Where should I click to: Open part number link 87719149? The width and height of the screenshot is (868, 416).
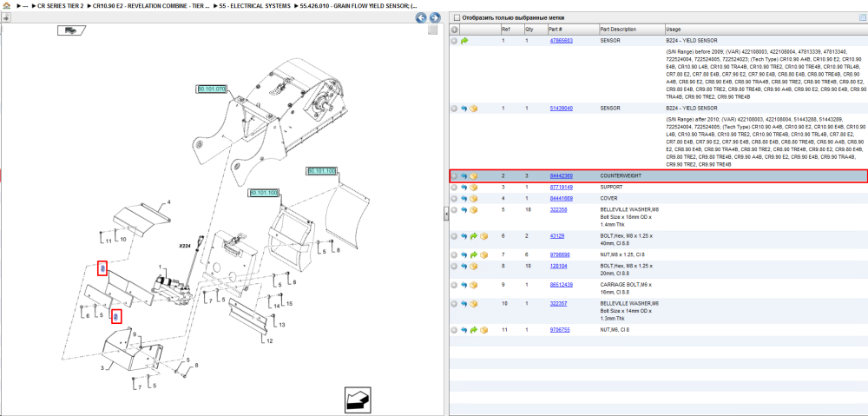561,188
